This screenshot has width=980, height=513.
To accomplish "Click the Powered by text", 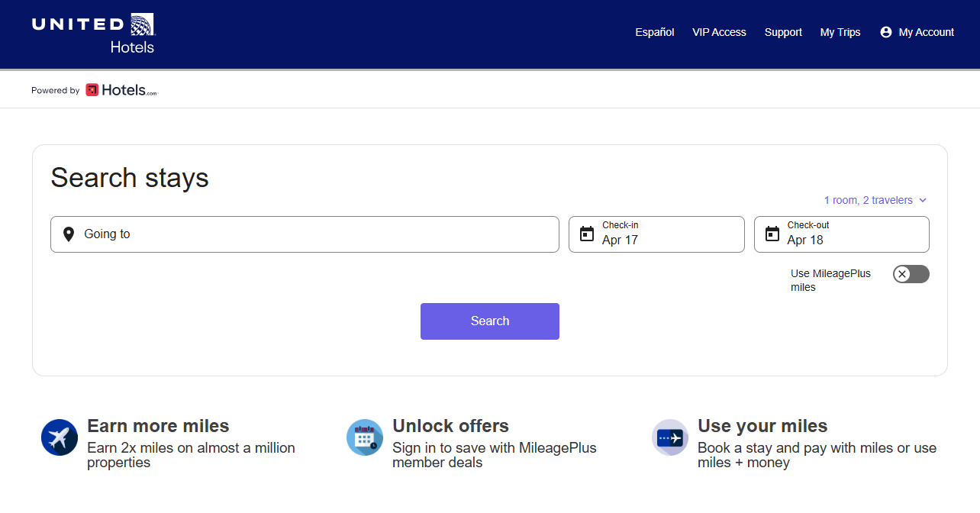I will pos(55,90).
